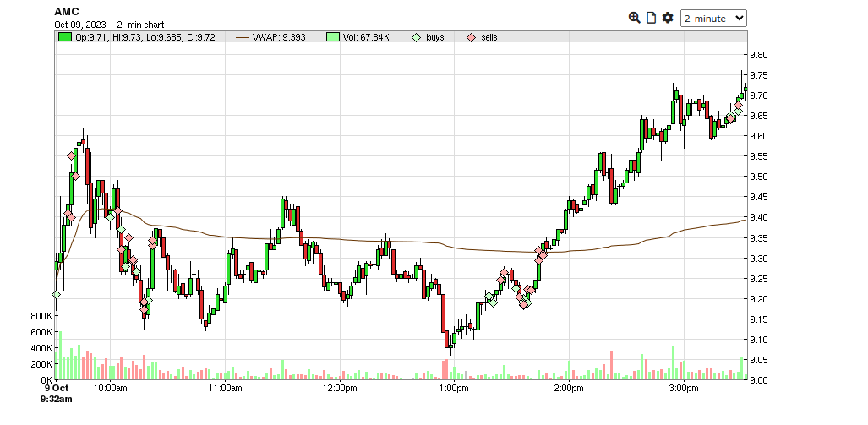
Task: Click the "9 Oct 9:32am" axis label
Action: (x=56, y=393)
